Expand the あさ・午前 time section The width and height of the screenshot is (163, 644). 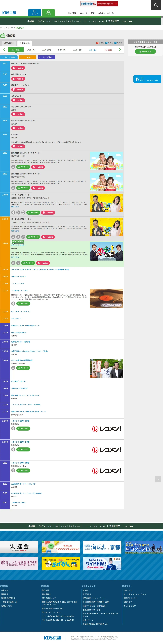(x=9, y=57)
